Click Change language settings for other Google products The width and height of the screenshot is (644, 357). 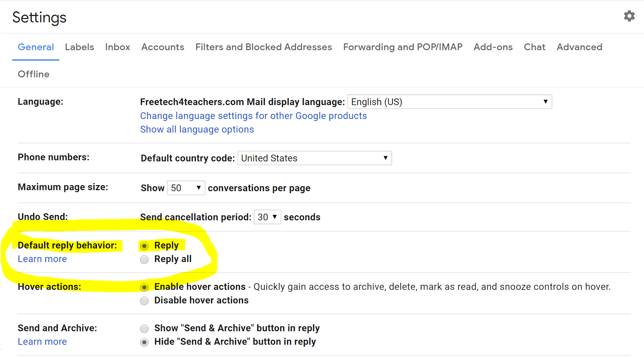point(253,116)
